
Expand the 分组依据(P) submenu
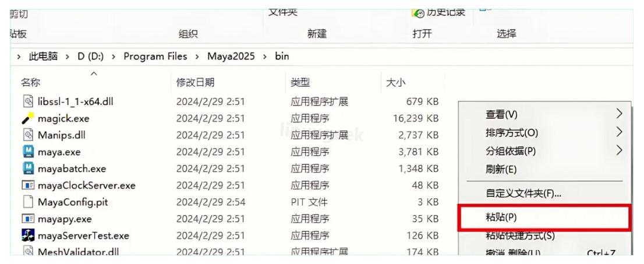coord(619,151)
